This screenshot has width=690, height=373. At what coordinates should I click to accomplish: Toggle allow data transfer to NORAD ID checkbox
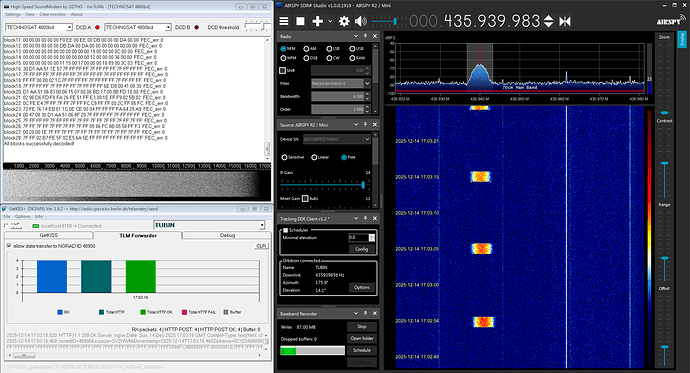(x=9, y=246)
